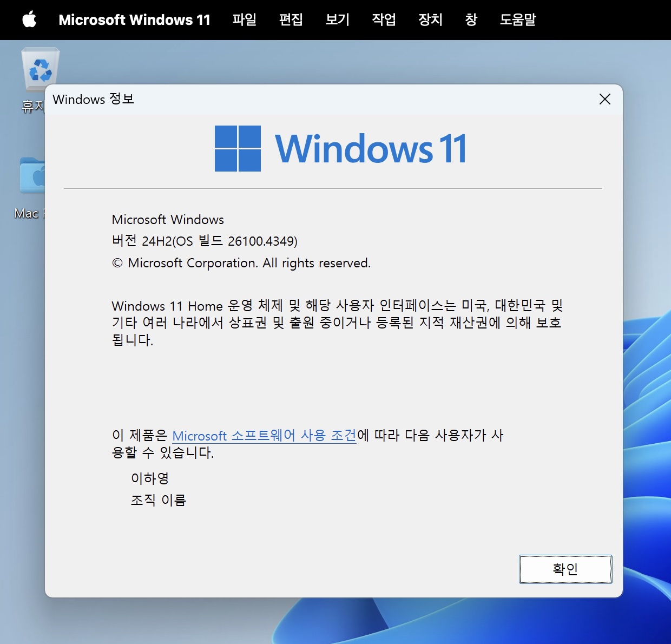The image size is (671, 644).
Task: Open the 파일 menu
Action: (x=245, y=20)
